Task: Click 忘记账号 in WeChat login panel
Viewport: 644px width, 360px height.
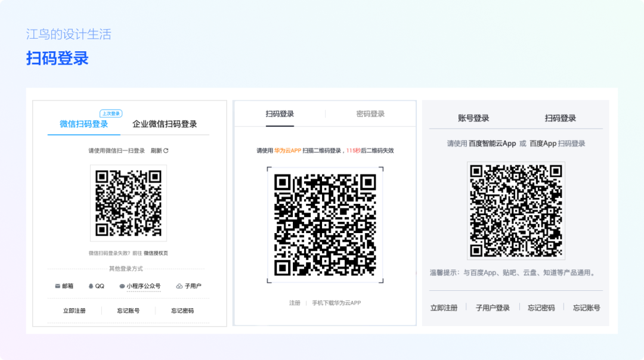Action: [x=129, y=311]
